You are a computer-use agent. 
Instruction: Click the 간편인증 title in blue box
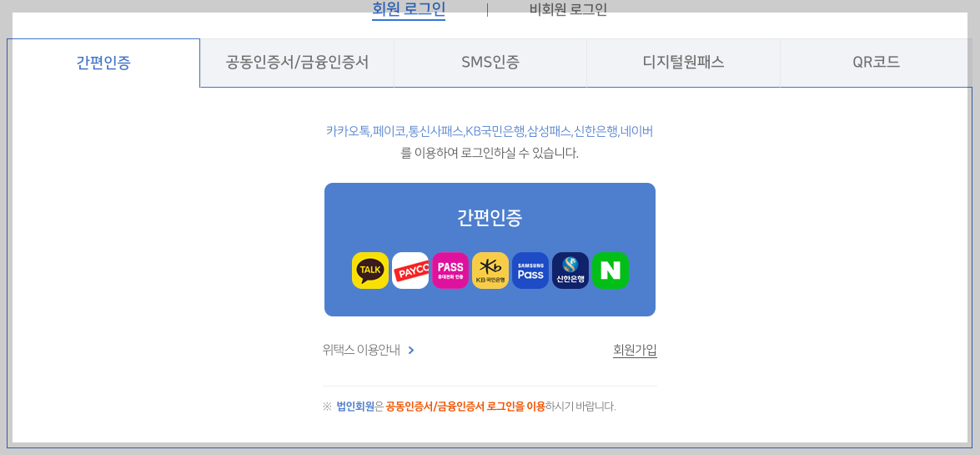[x=490, y=217]
